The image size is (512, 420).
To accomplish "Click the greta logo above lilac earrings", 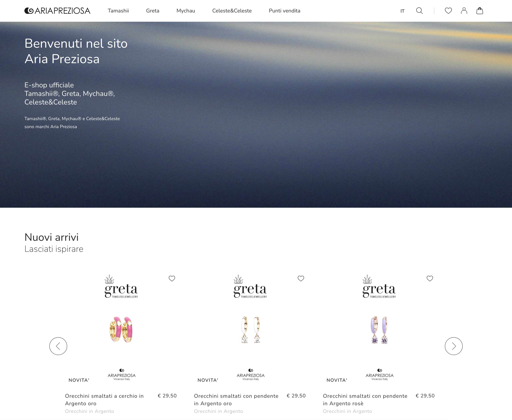I will (x=379, y=287).
